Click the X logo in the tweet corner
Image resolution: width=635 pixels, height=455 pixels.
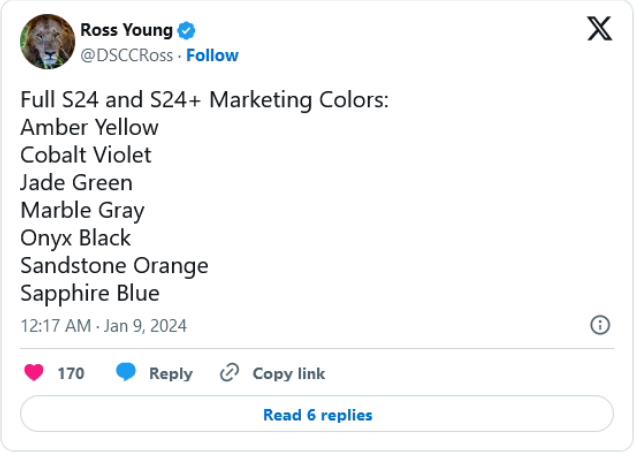click(599, 30)
